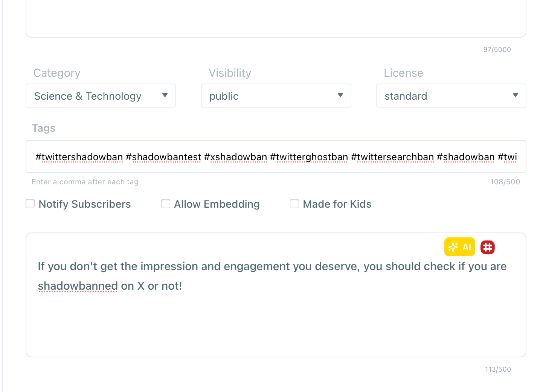Click the Allow Embedding label text

(217, 204)
